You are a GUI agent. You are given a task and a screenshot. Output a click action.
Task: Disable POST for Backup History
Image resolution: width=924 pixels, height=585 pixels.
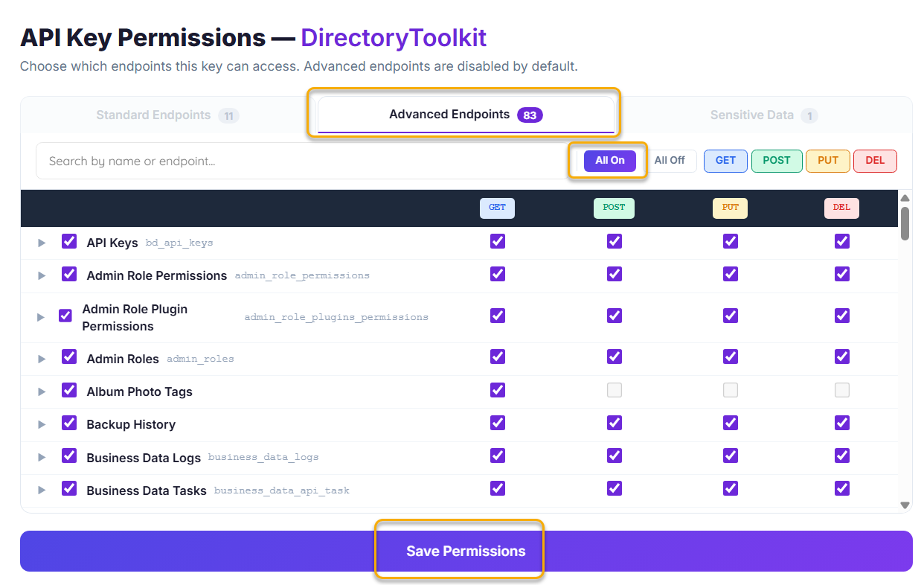click(614, 423)
